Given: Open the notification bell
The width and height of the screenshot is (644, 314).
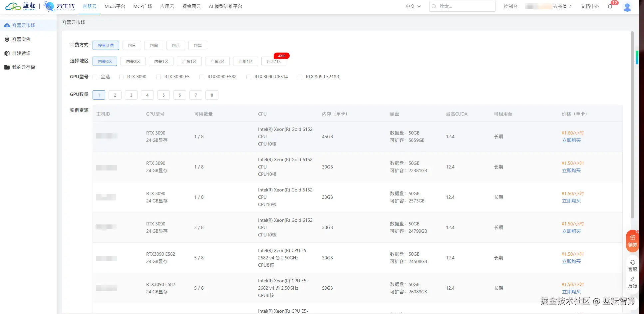Looking at the screenshot, I should [610, 6].
